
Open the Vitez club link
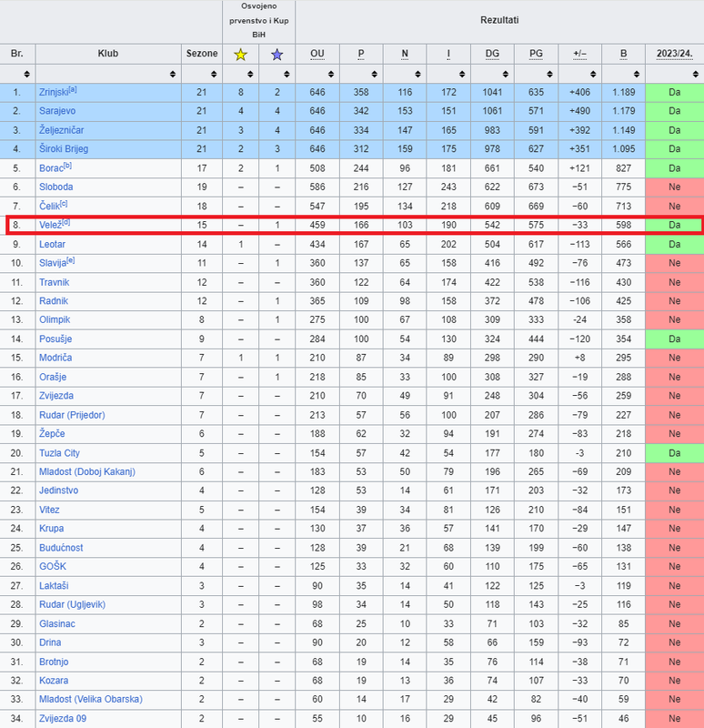tap(49, 510)
